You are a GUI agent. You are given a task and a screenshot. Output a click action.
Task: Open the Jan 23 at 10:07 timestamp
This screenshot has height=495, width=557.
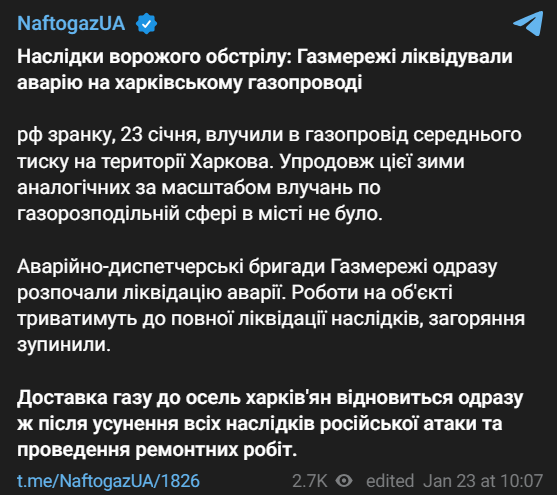tap(483, 481)
